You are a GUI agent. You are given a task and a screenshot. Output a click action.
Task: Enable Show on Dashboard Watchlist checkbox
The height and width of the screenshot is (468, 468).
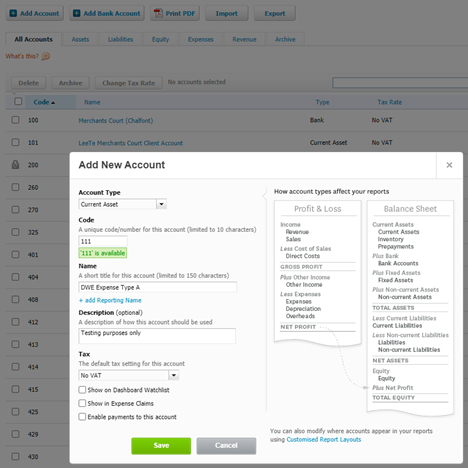82,390
